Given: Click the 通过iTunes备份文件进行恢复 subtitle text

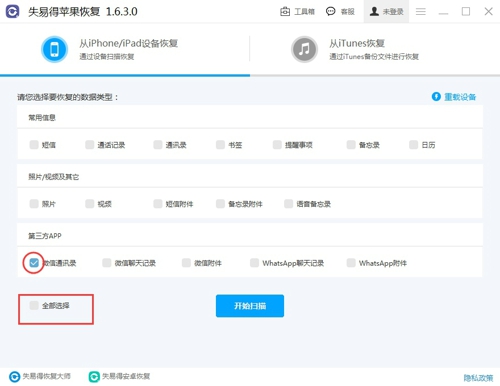Looking at the screenshot, I should pos(374,57).
